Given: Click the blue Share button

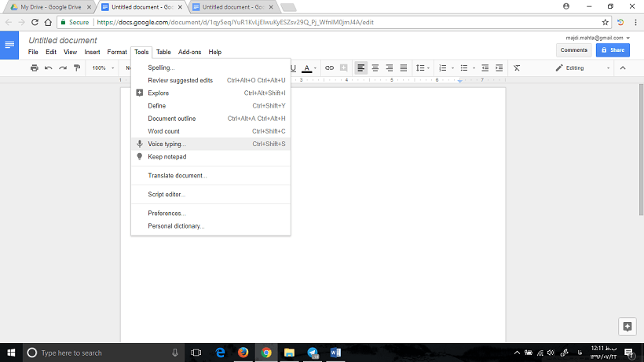Looking at the screenshot, I should tap(613, 49).
